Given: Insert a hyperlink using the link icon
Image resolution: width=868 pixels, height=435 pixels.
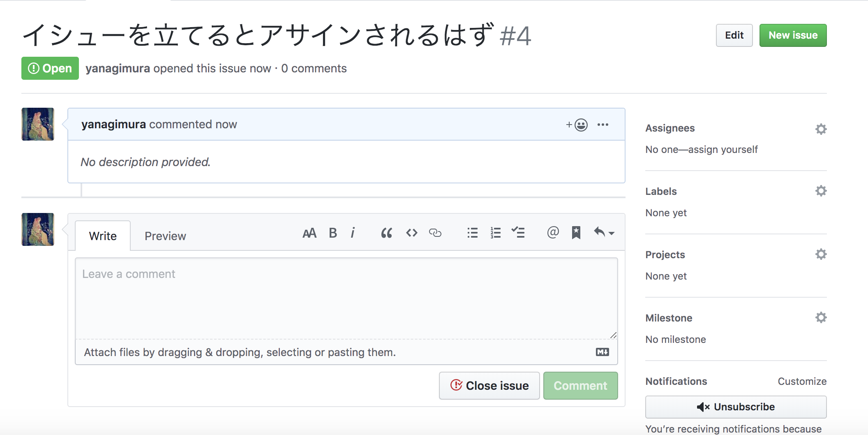Looking at the screenshot, I should (435, 233).
